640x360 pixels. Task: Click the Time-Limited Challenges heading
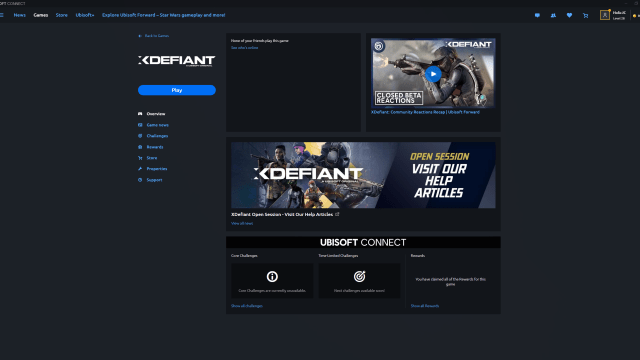point(338,256)
